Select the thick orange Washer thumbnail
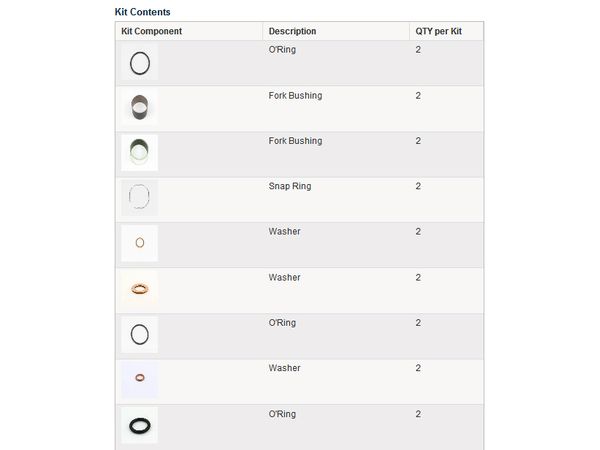 click(x=140, y=289)
